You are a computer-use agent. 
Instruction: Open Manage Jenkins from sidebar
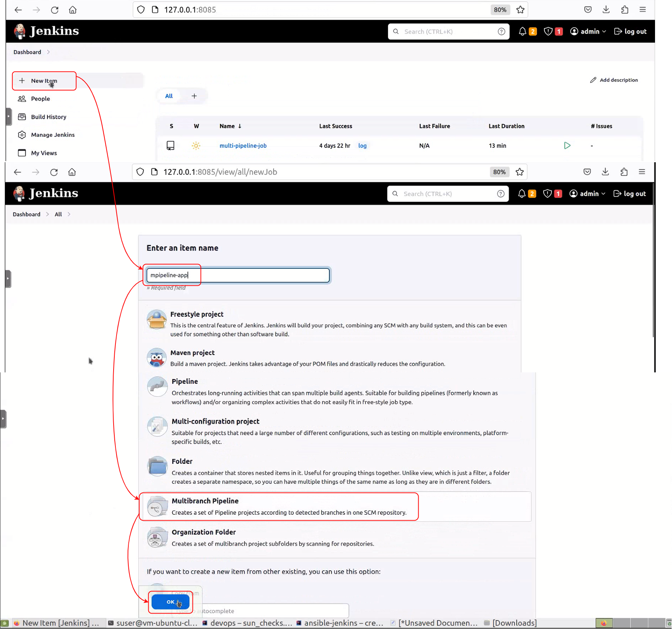[x=52, y=135]
